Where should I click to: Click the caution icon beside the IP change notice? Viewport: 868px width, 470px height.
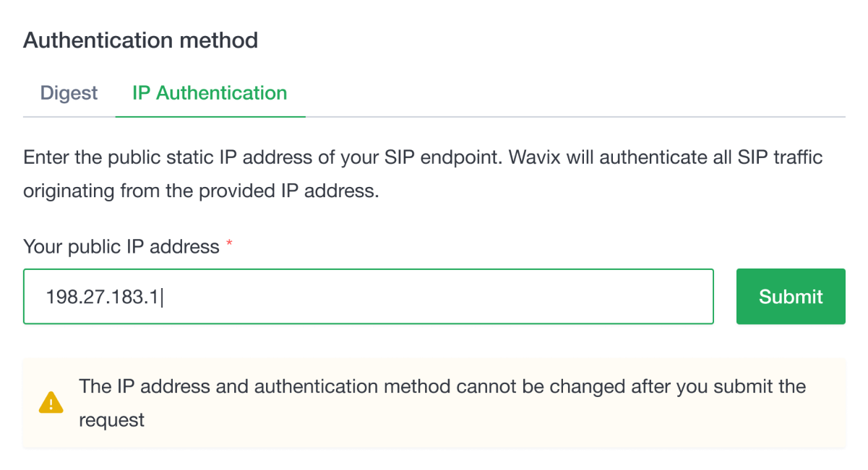51,403
